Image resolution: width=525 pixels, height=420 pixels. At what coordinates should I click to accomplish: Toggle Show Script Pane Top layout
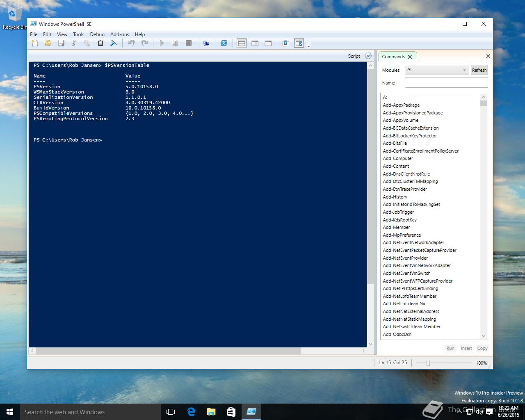tap(242, 43)
